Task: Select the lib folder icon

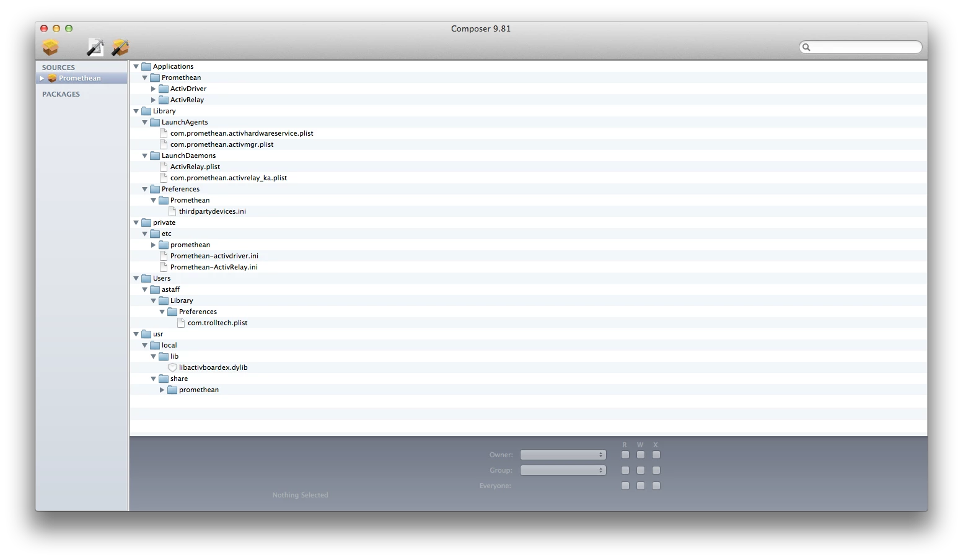Action: (164, 356)
